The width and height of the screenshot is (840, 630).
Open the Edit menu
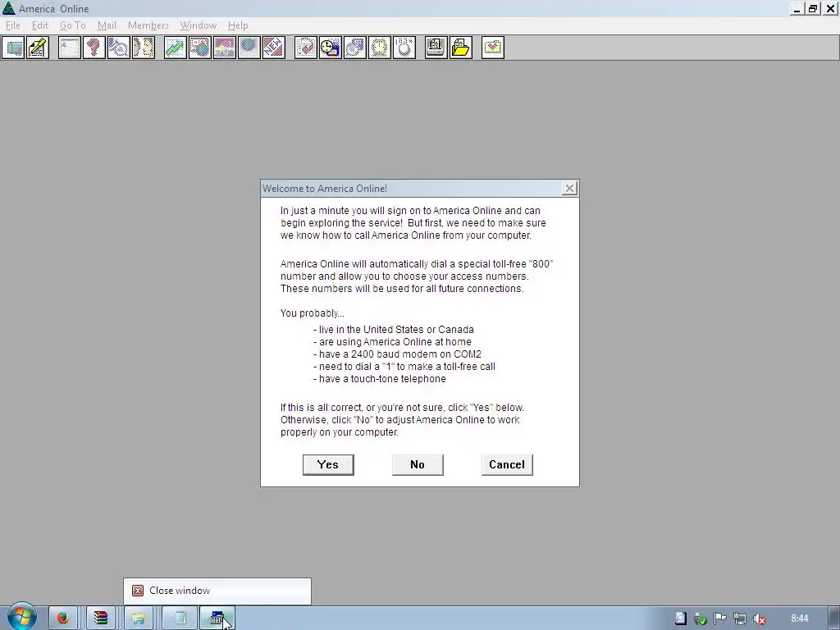pos(40,25)
